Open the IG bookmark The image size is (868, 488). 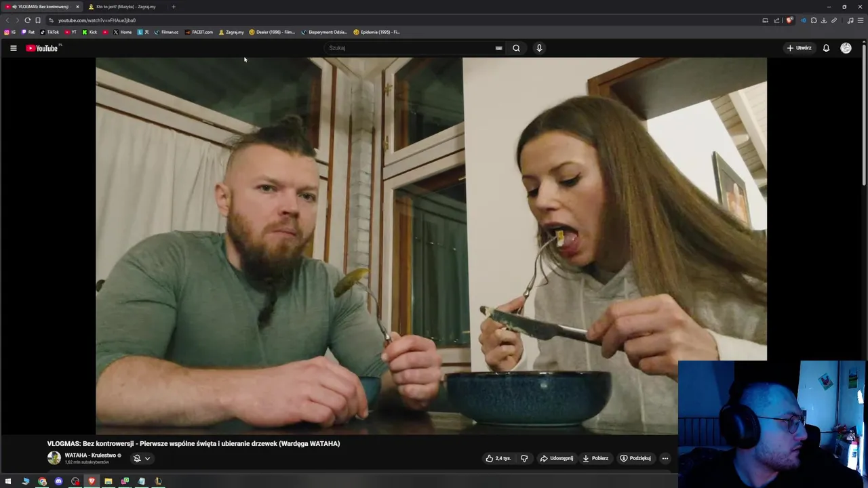(x=10, y=32)
